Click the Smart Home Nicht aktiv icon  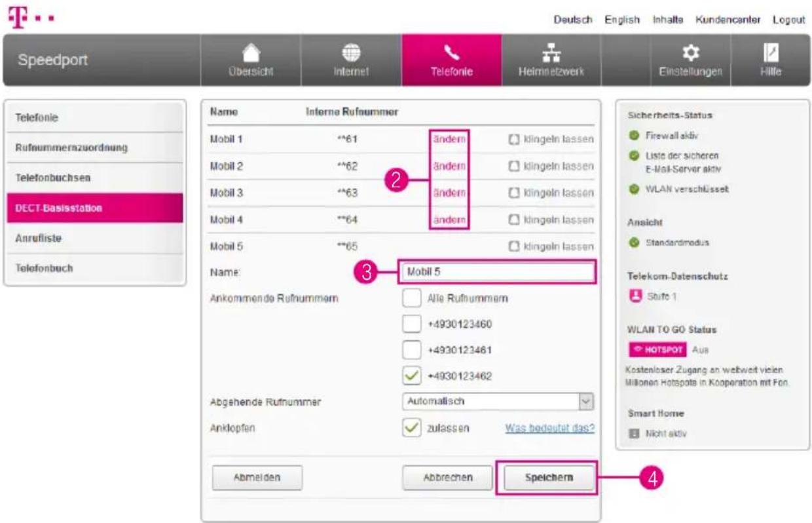[x=634, y=433]
